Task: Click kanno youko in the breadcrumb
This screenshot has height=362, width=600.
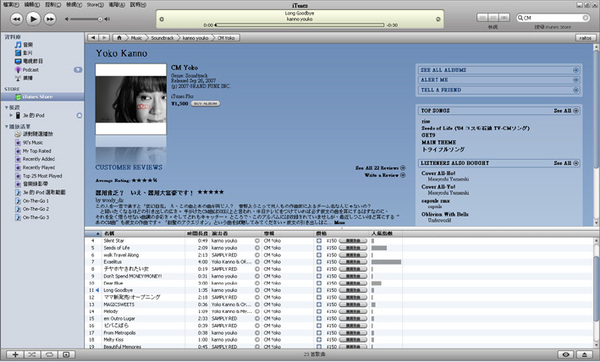Action: tap(195, 38)
